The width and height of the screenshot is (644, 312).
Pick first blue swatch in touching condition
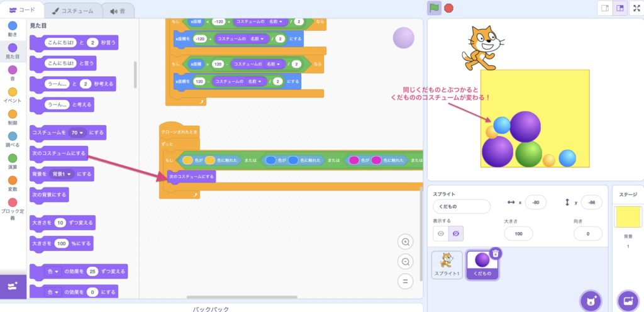pos(270,160)
